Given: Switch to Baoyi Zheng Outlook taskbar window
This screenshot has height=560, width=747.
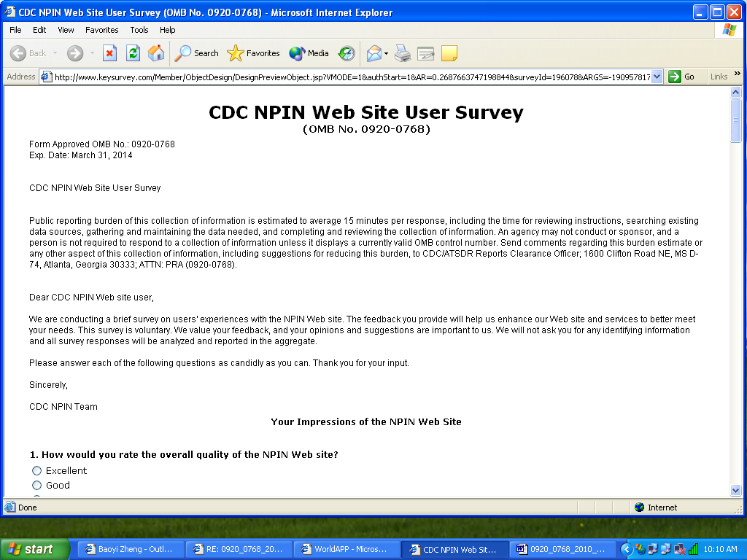Looking at the screenshot, I should [130, 550].
